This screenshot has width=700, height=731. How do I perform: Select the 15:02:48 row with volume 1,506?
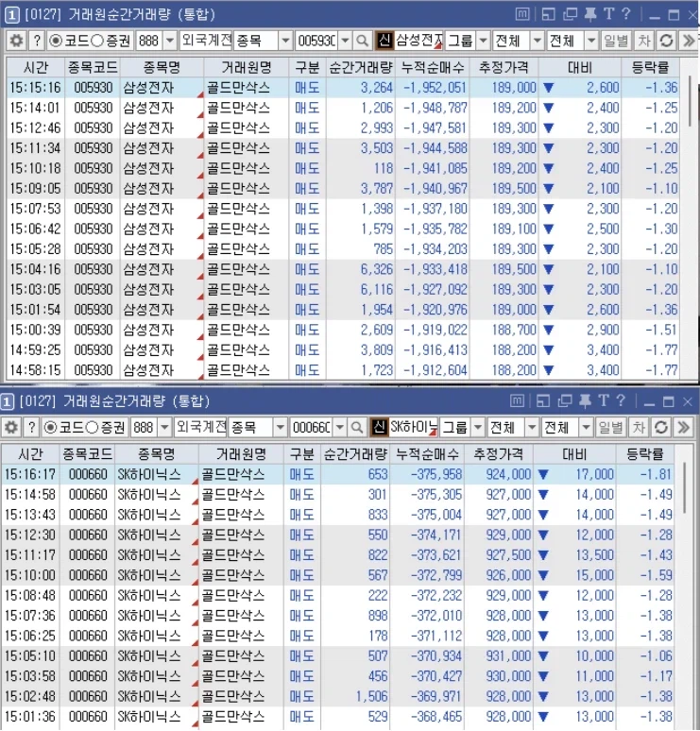click(337, 696)
